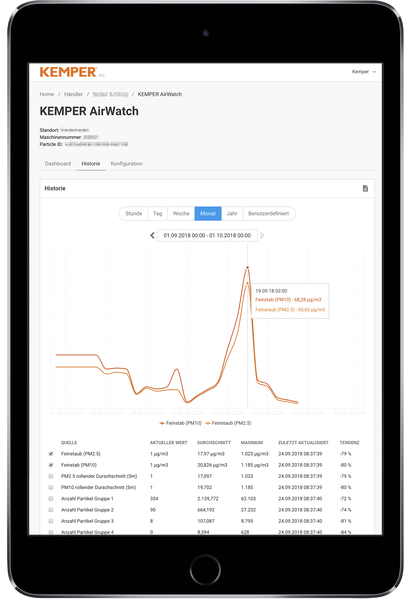This screenshot has height=600, width=413.
Task: Select the Jahr time range
Action: [x=232, y=214]
